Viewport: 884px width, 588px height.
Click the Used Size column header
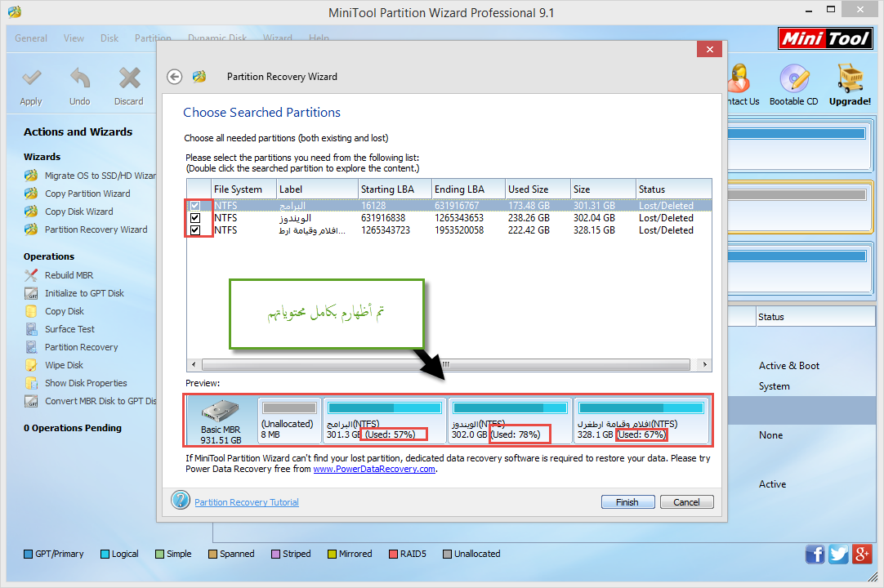[x=538, y=189]
